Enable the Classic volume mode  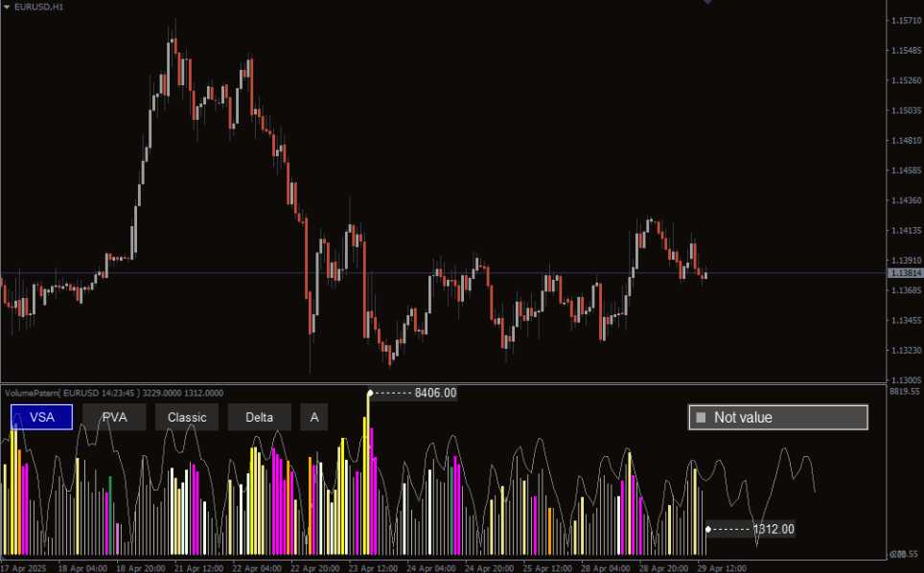(187, 417)
